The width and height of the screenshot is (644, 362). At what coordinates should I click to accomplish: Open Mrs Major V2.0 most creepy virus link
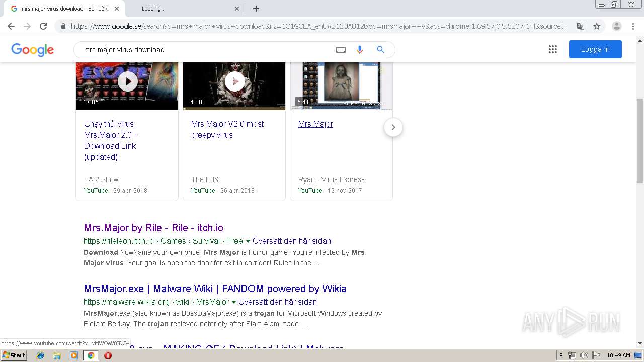227,129
